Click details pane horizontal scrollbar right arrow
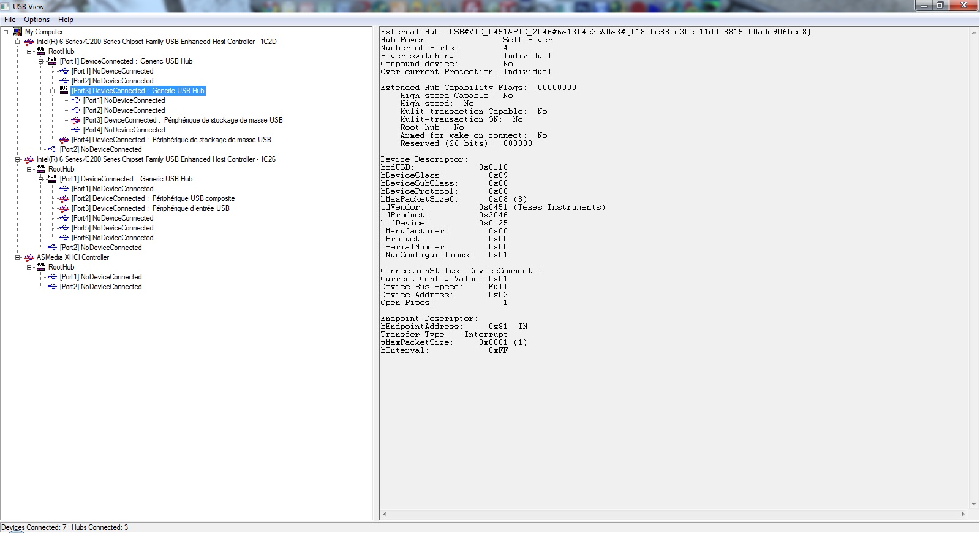Viewport: 980px width, 533px height. 963,515
